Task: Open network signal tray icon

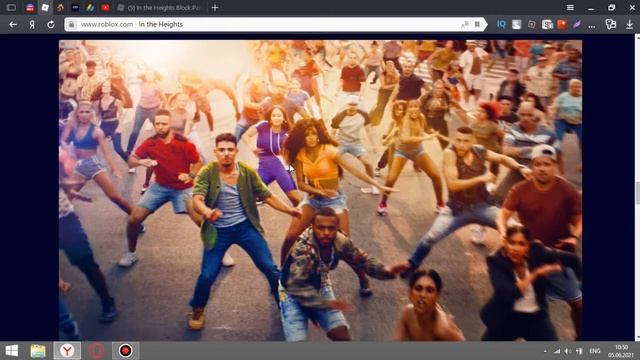Action: pos(557,351)
